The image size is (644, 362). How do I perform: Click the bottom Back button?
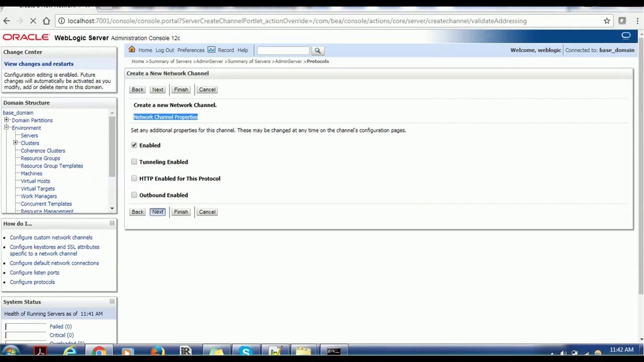coord(137,212)
